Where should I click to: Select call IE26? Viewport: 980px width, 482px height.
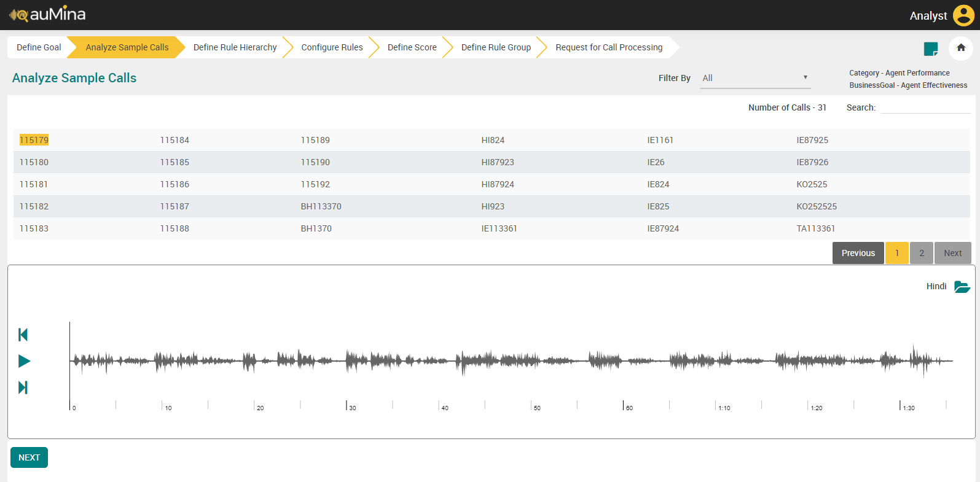point(656,162)
